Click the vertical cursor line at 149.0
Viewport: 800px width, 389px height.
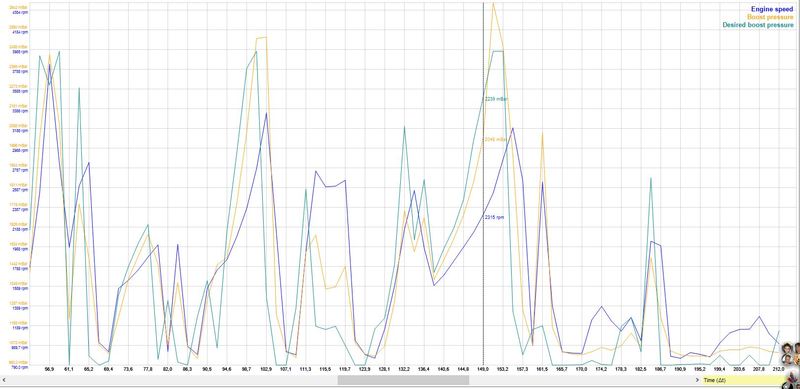[x=483, y=184]
